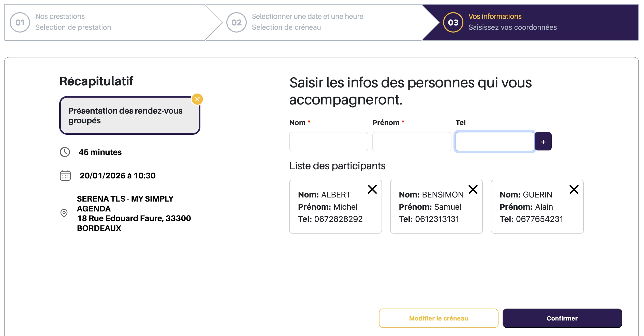Click the calendar date icon
Viewport: 644px width, 336px height.
click(65, 176)
